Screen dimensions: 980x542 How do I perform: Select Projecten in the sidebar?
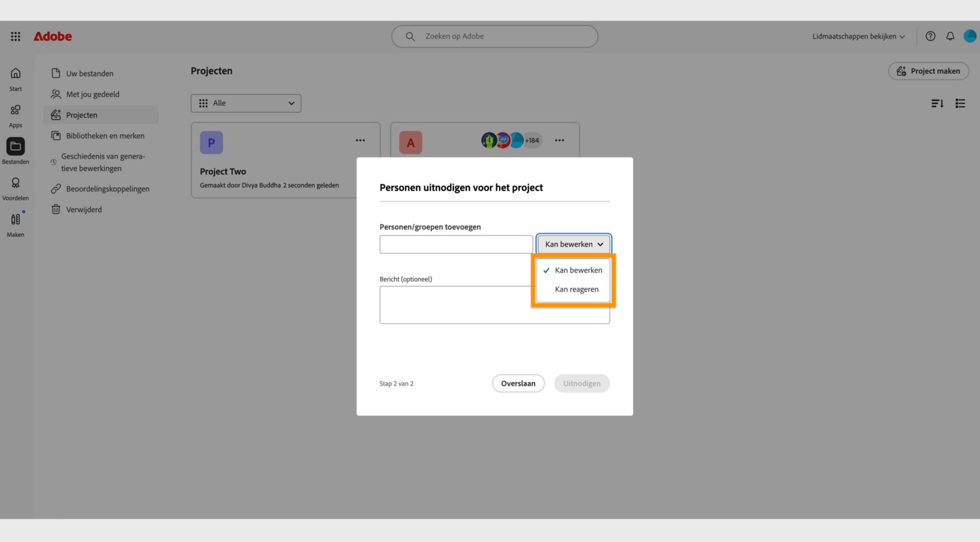click(101, 115)
